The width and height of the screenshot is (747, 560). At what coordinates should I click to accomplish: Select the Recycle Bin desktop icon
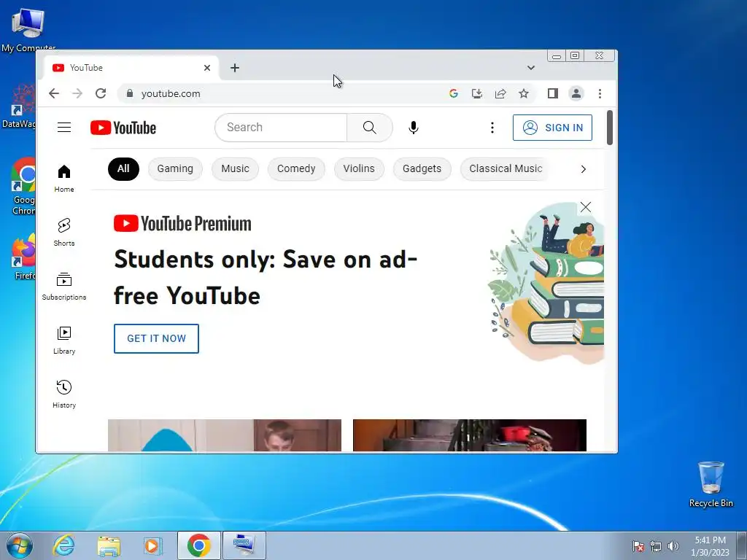711,484
